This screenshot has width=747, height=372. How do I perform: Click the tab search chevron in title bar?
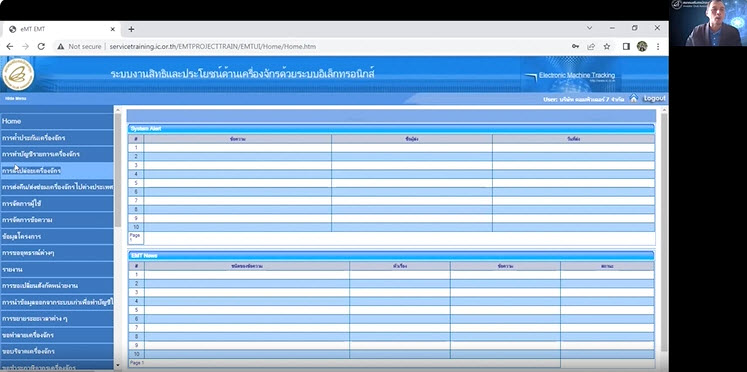point(589,28)
